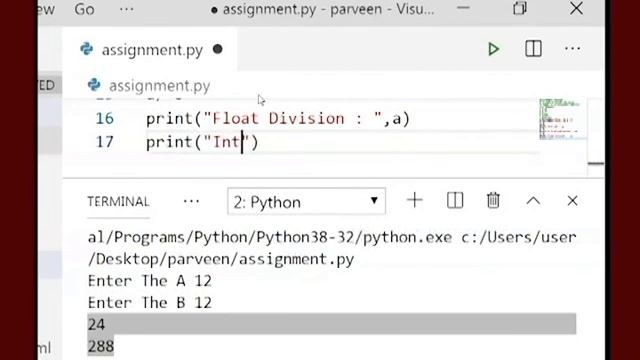Viewport: 640px width, 360px height.
Task: Close the VS Code window
Action: (x=576, y=8)
